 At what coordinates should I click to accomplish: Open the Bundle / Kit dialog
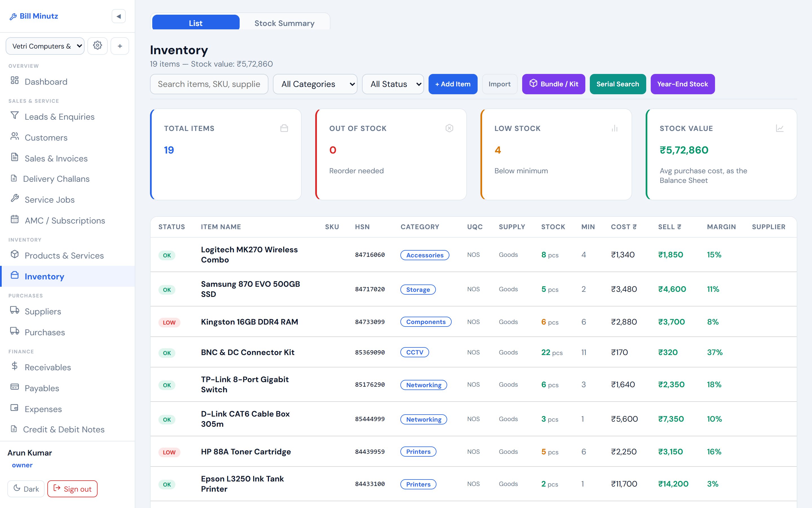(x=553, y=84)
